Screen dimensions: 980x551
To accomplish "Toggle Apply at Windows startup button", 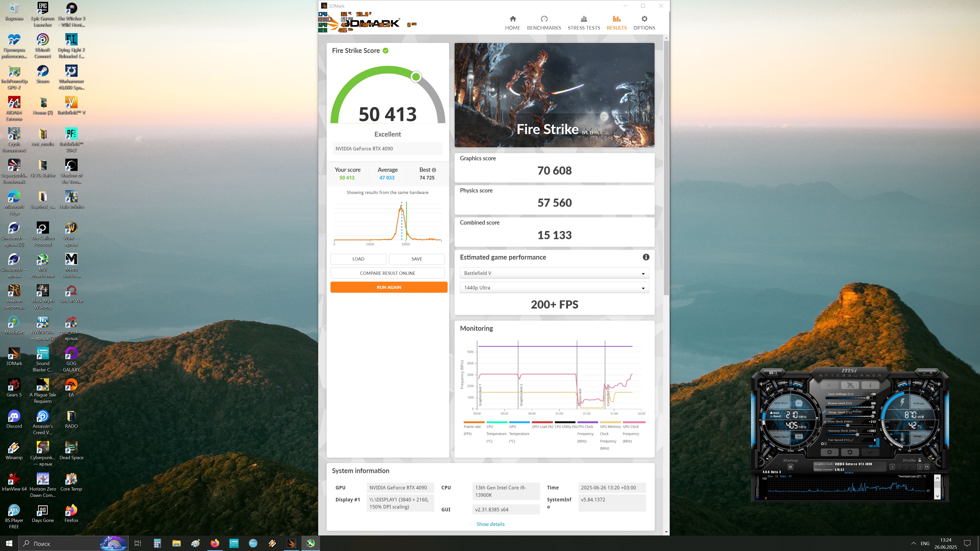I will click(x=791, y=467).
